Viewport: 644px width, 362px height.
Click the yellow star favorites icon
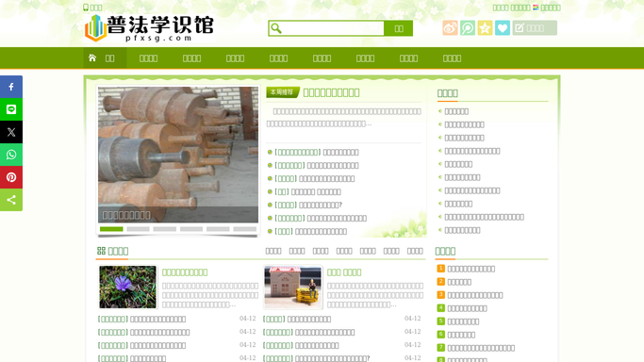point(485,28)
